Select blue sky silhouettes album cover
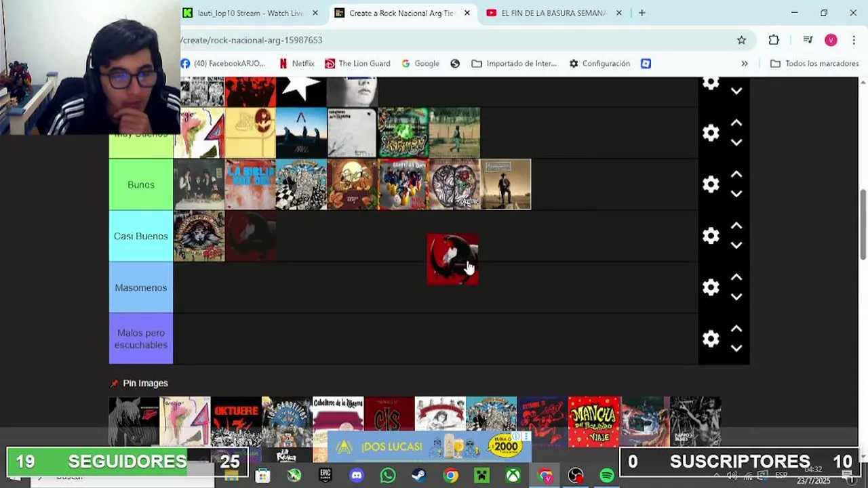This screenshot has width=868, height=488. click(301, 133)
